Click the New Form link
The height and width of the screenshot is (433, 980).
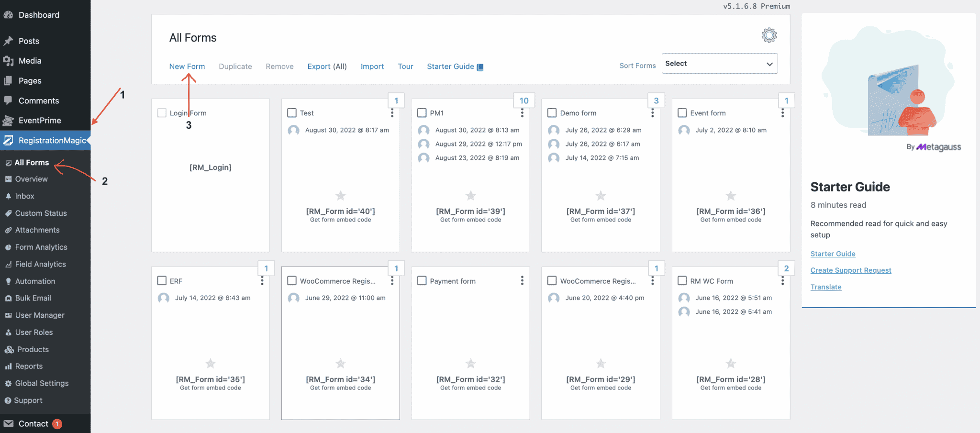pyautogui.click(x=187, y=67)
